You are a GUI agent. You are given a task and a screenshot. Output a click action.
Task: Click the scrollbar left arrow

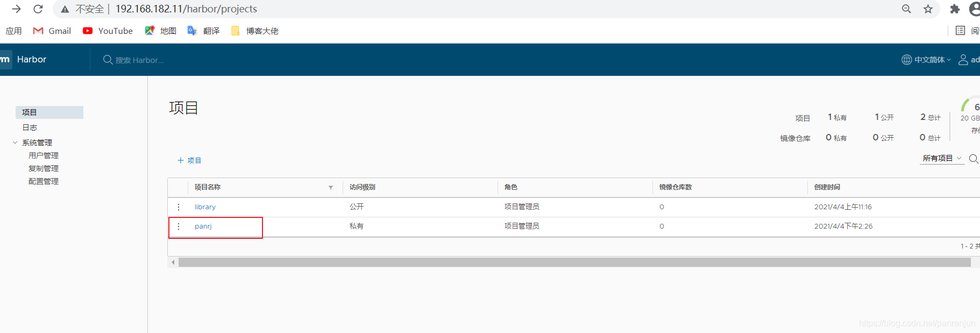[x=173, y=263]
